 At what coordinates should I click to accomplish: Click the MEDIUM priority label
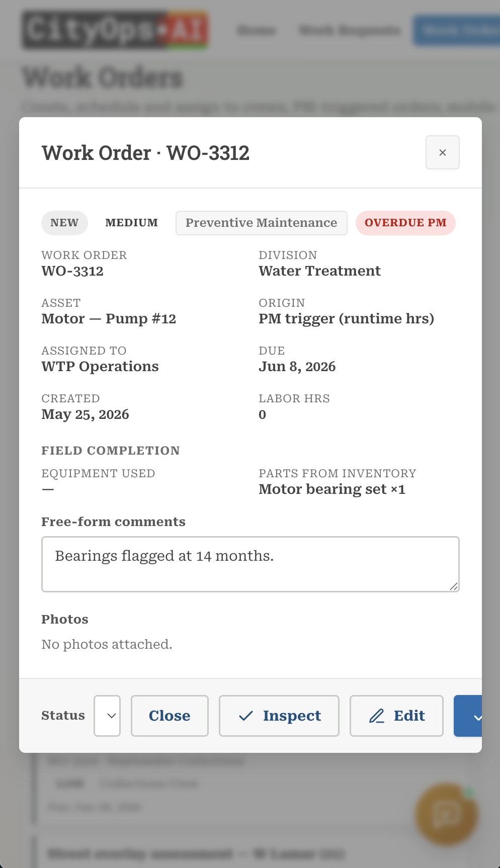(132, 223)
